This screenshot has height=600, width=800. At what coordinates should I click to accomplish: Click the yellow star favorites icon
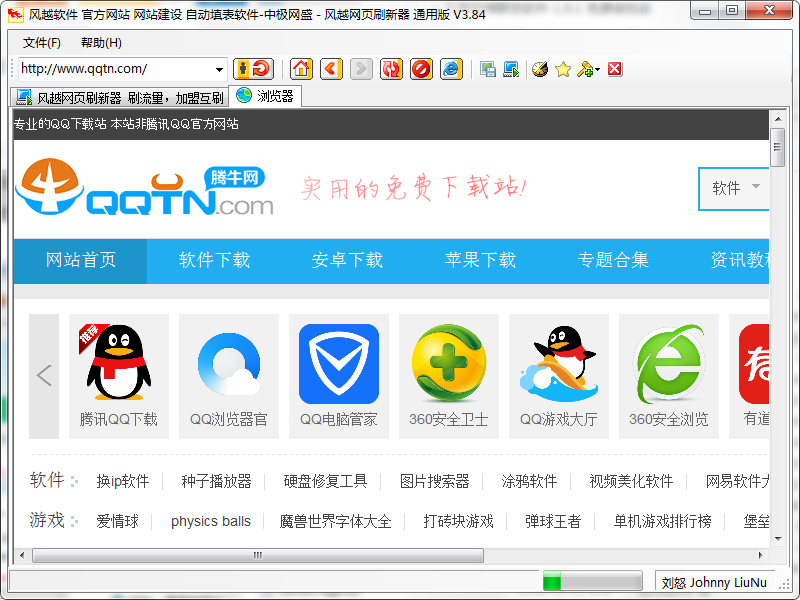pyautogui.click(x=563, y=69)
